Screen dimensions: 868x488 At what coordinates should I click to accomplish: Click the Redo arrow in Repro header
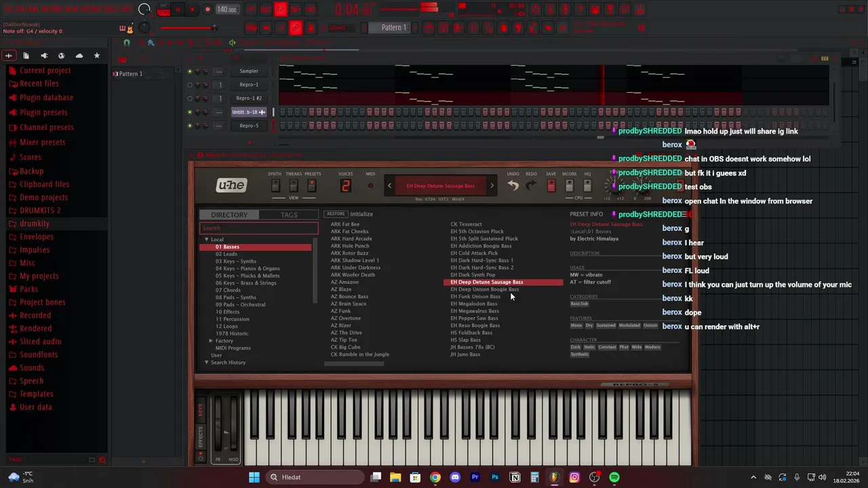pyautogui.click(x=531, y=186)
